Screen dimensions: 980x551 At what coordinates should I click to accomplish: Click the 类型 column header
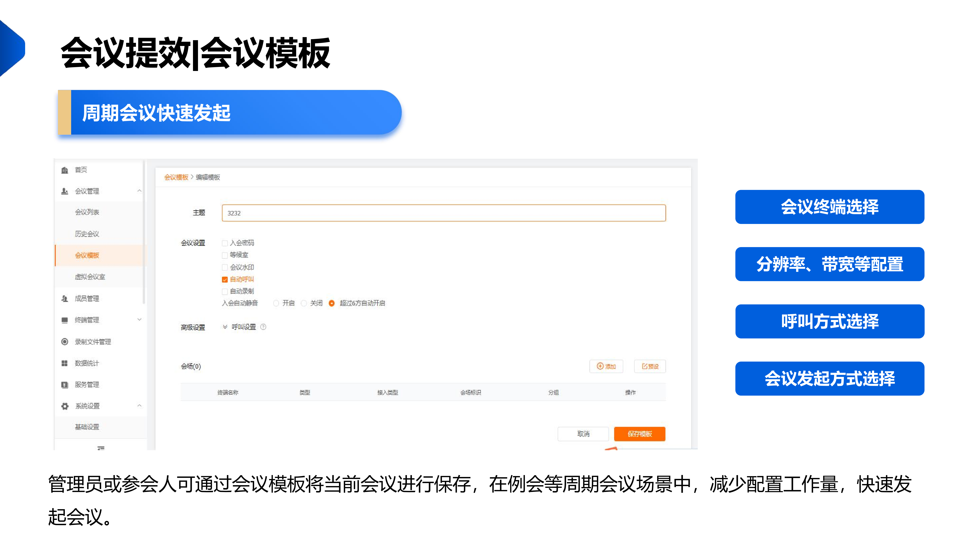[305, 392]
